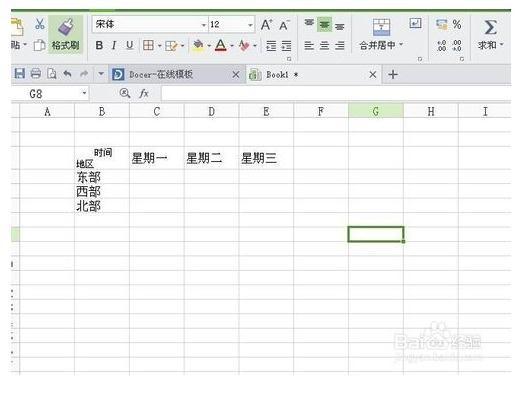Screen dimensions: 528x394
Task: Click the Cut scissors icon
Action: (40, 24)
